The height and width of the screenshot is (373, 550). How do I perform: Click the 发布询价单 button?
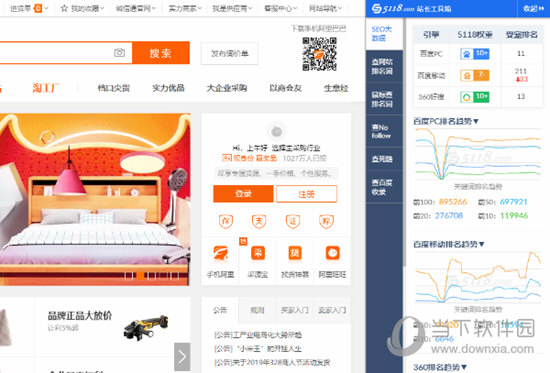pyautogui.click(x=229, y=53)
